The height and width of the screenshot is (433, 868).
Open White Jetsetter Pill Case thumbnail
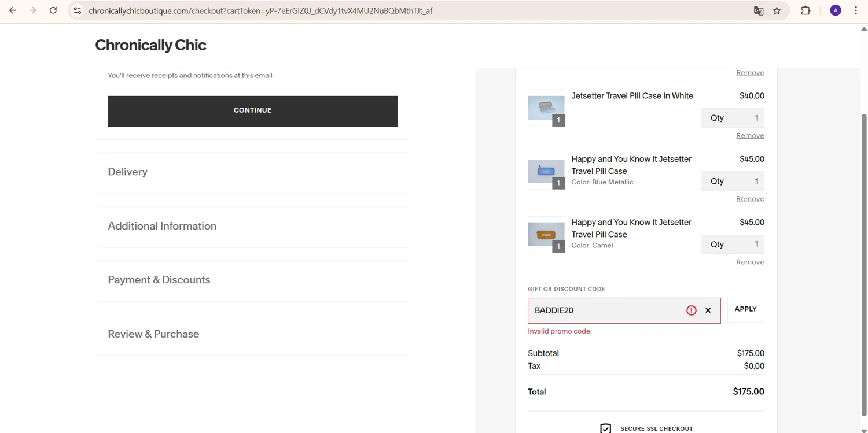tap(546, 108)
